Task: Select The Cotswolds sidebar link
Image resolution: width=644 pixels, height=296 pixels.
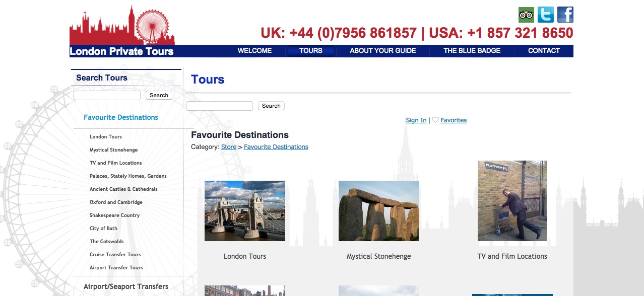Action: click(x=107, y=242)
